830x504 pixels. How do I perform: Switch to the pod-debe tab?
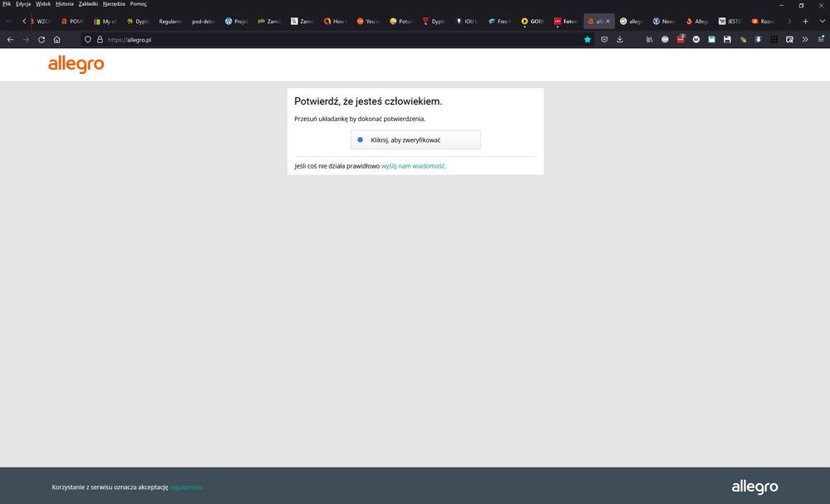(203, 22)
